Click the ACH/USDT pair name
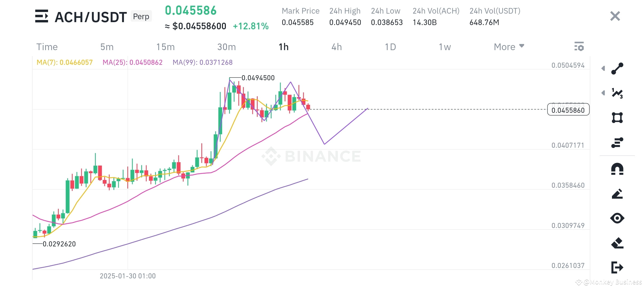 click(x=90, y=17)
